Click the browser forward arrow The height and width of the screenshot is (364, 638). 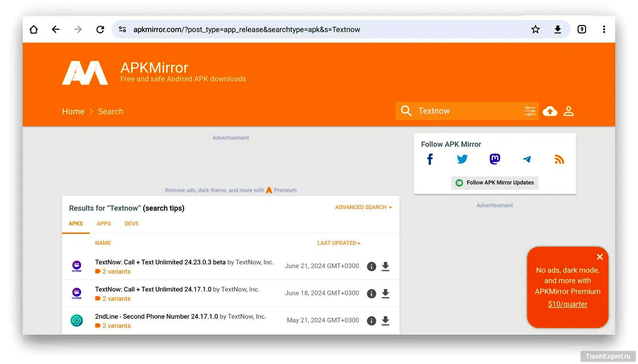78,29
